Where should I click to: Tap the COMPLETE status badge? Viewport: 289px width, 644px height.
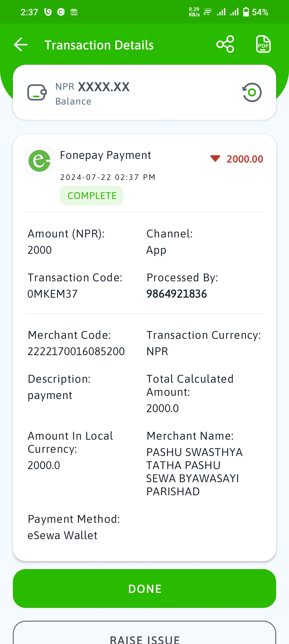[92, 196]
